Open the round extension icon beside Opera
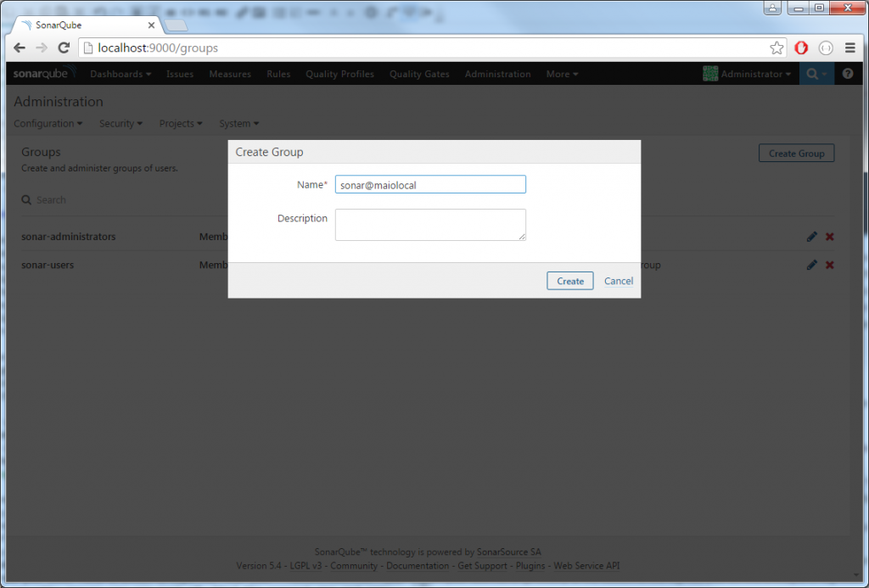 826,48
